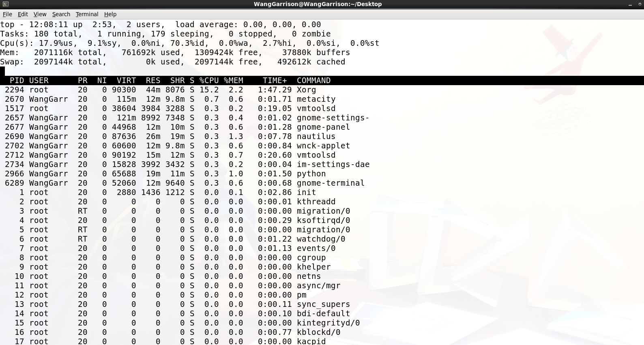Click the 1:47.29 time value

coord(275,90)
